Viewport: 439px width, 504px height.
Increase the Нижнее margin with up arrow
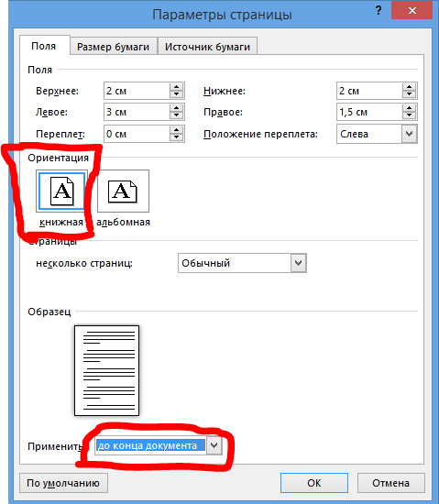pyautogui.click(x=409, y=87)
